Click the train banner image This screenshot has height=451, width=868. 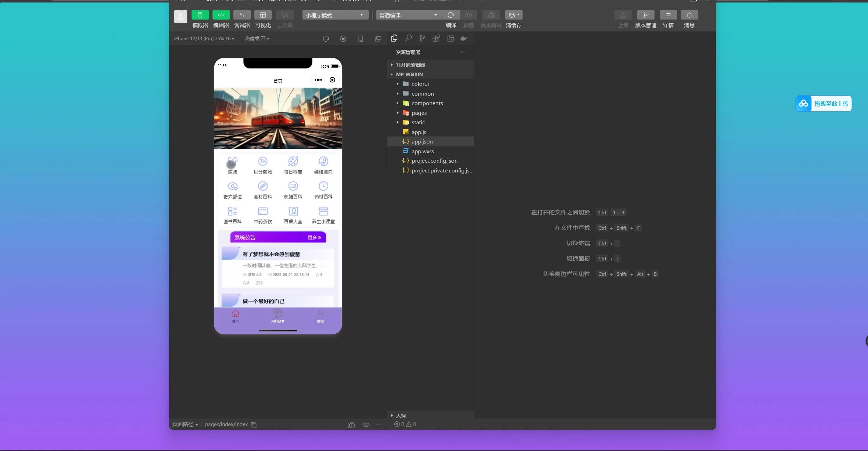point(278,118)
